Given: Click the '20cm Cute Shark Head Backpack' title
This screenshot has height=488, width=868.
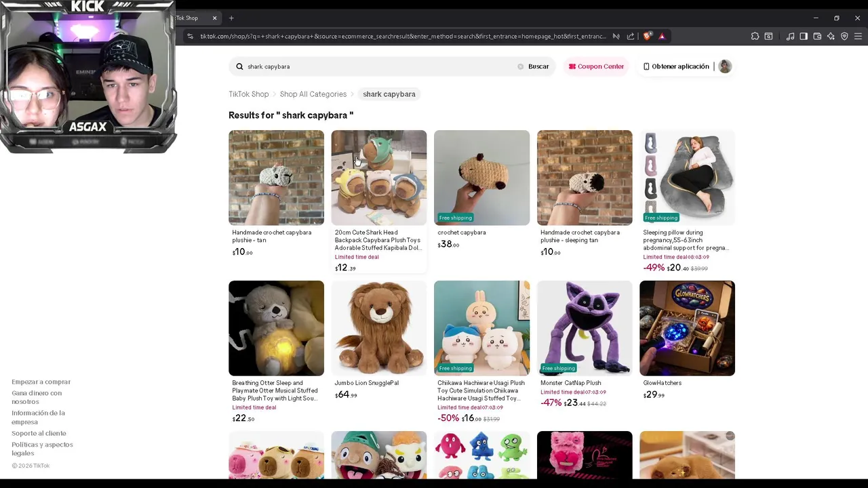Looking at the screenshot, I should [x=378, y=240].
